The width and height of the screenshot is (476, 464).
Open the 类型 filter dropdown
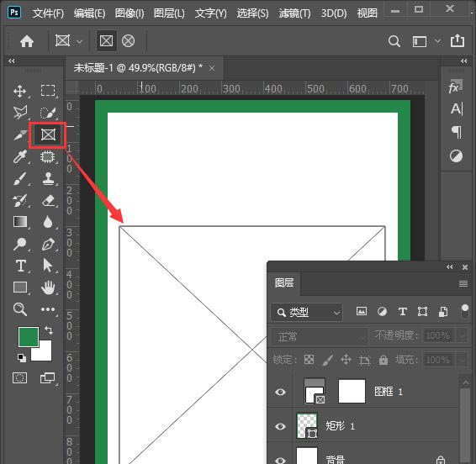pos(307,312)
